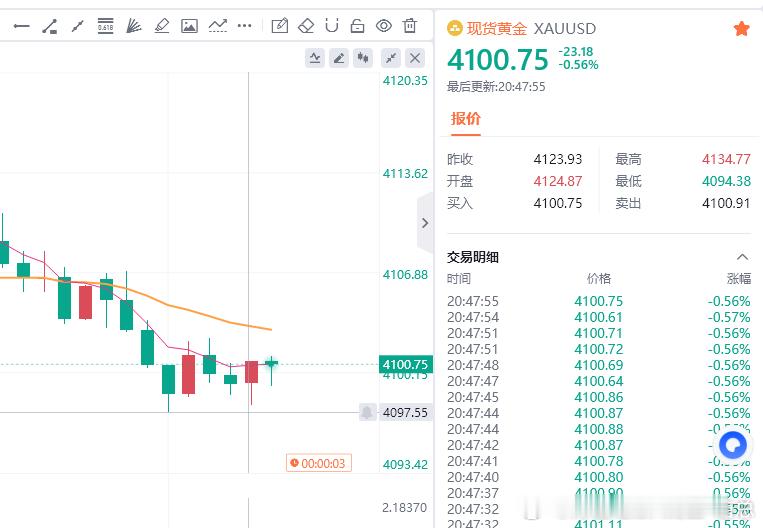Switch to the 报价 tab

pyautogui.click(x=466, y=119)
